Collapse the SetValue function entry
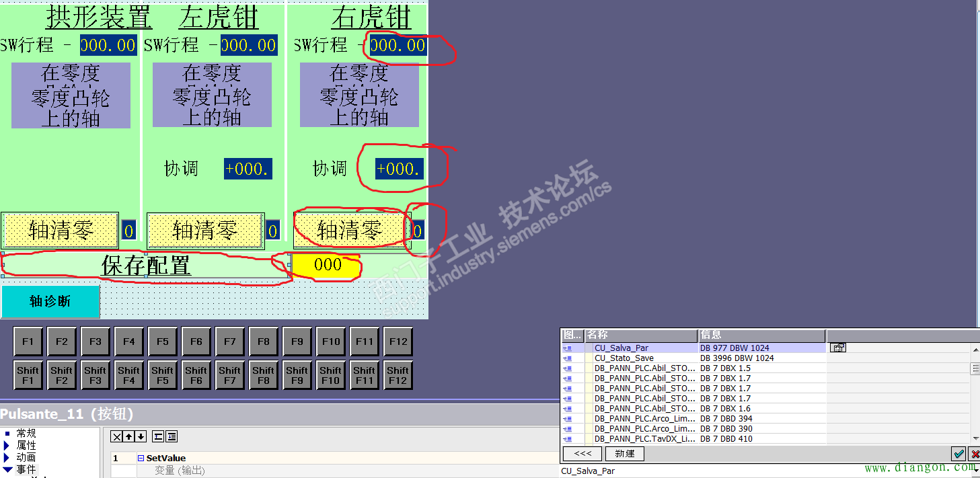This screenshot has width=980, height=478. (141, 459)
